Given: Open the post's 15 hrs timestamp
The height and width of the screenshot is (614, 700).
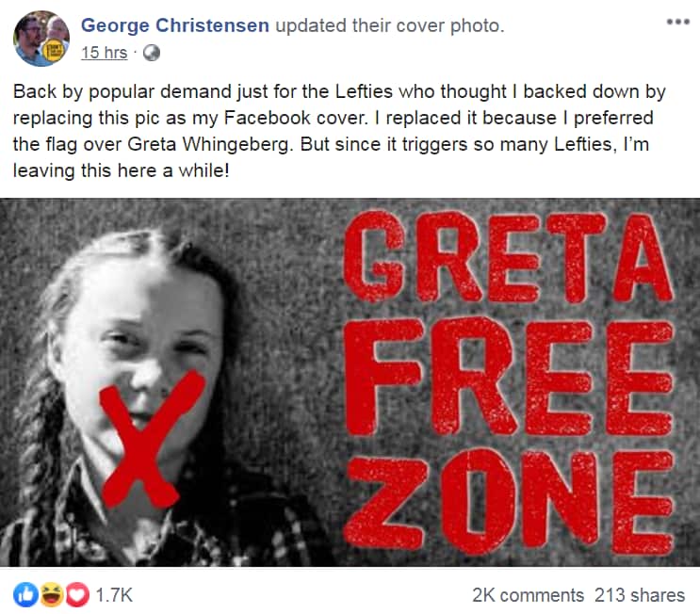Looking at the screenshot, I should [x=104, y=54].
